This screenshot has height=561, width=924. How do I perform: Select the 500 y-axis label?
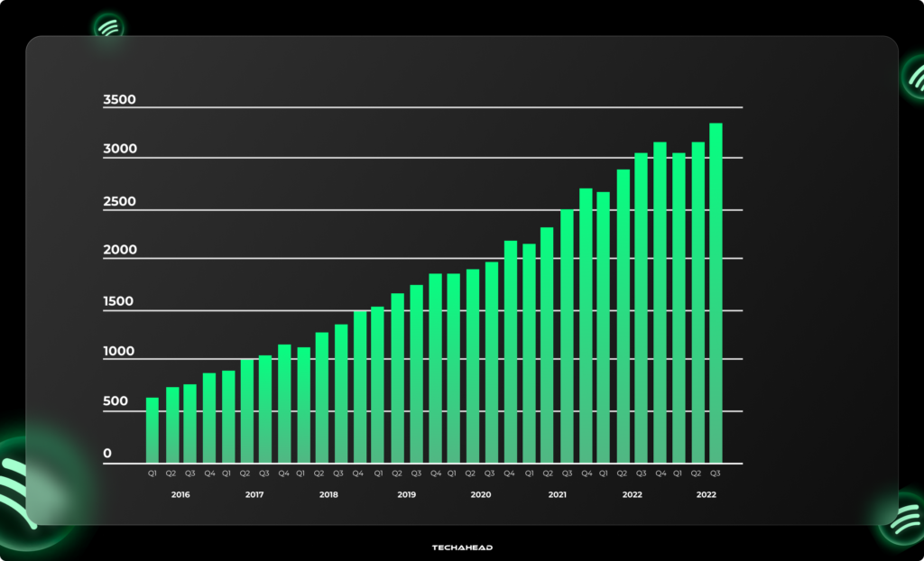click(115, 401)
